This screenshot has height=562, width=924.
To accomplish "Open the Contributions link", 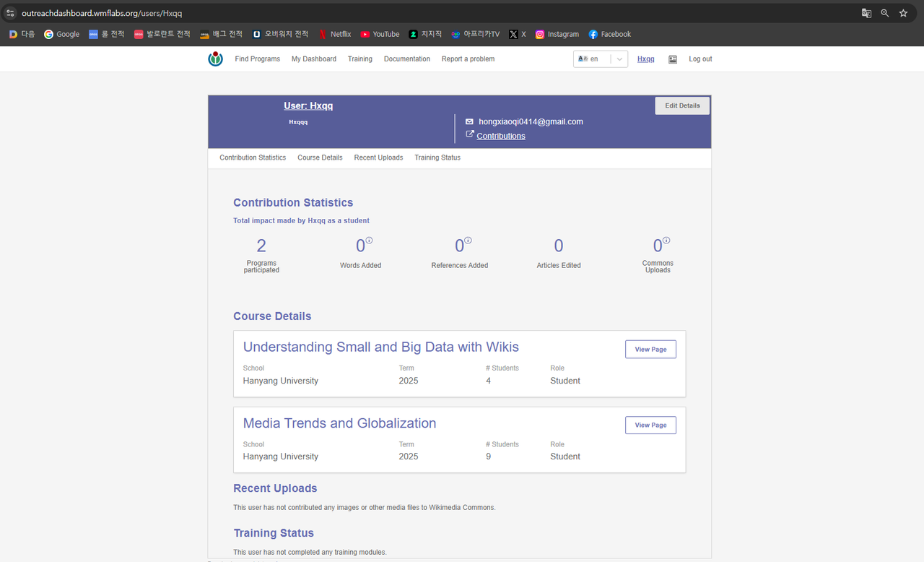I will (x=501, y=136).
